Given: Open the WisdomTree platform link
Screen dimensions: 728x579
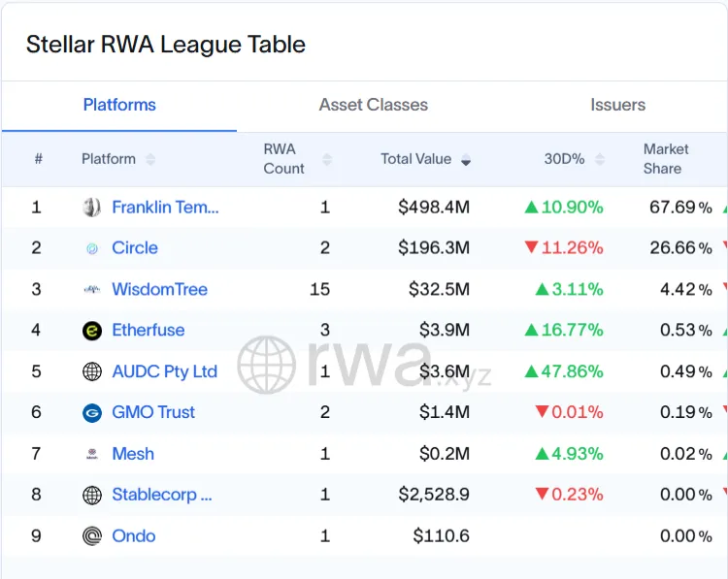Looking at the screenshot, I should pyautogui.click(x=159, y=289).
